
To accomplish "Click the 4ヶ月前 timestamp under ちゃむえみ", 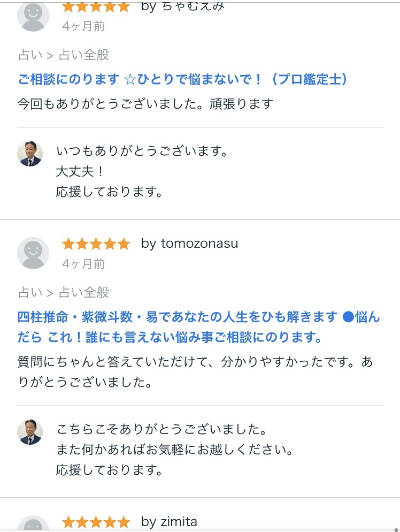I will (x=83, y=26).
